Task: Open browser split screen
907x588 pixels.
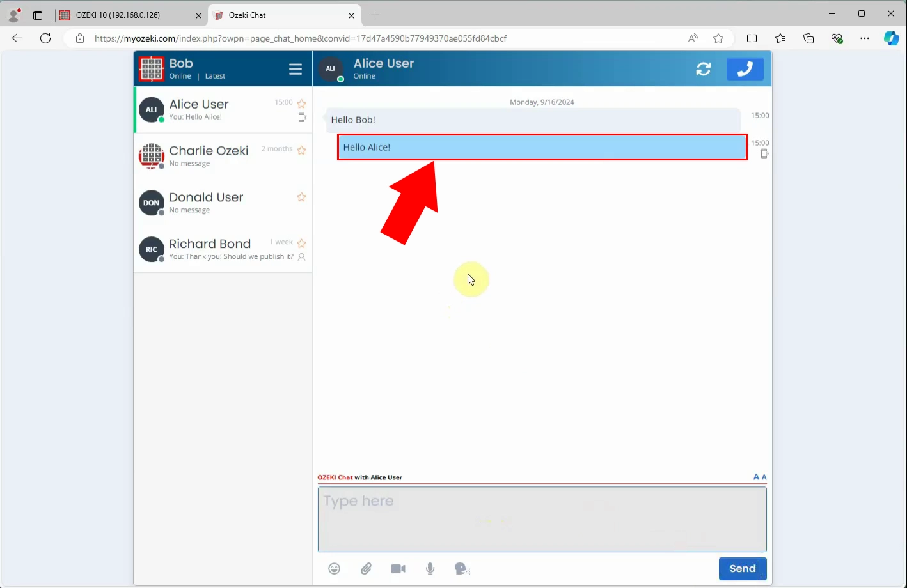Action: (x=752, y=38)
